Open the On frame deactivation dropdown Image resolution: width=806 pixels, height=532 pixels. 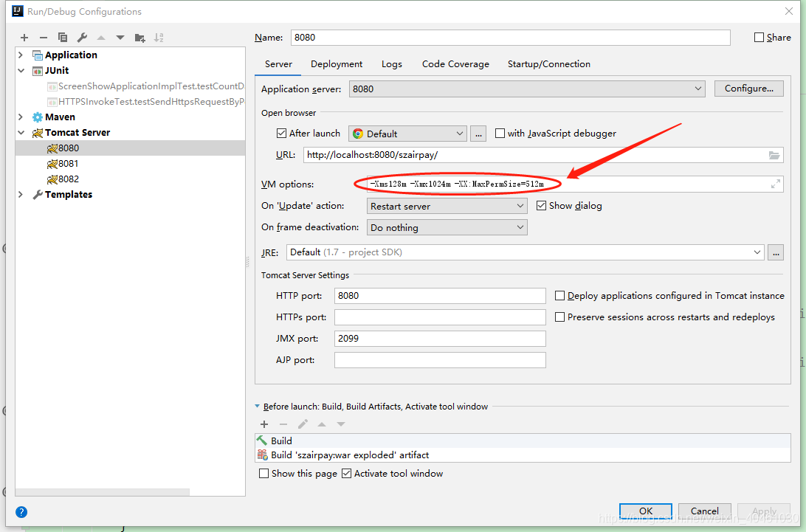coord(447,227)
